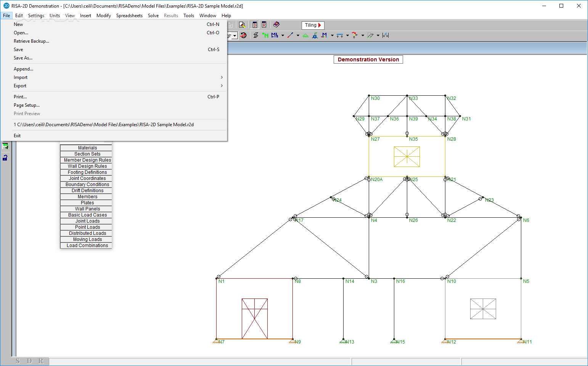Open Distributed Loads spreadsheet
The width and height of the screenshot is (588, 366).
point(86,233)
